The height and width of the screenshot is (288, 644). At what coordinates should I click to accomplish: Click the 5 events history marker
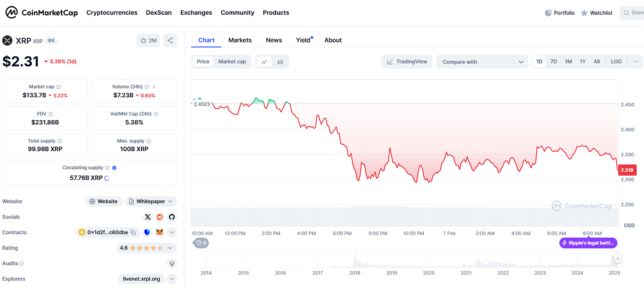coord(201,243)
